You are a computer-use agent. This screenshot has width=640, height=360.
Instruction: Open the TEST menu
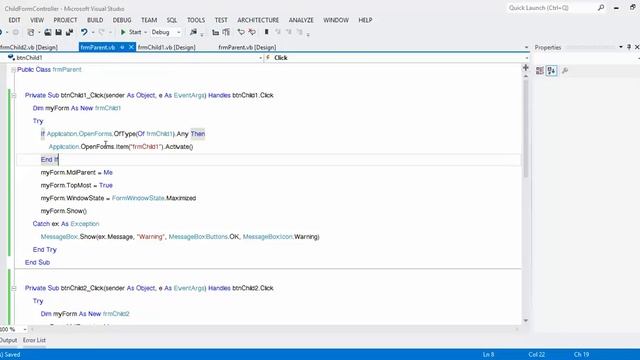[x=221, y=20]
